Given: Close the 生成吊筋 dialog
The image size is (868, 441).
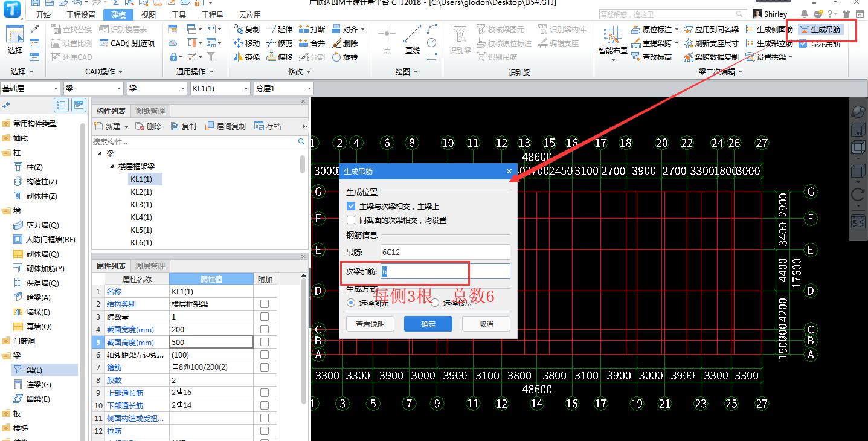Looking at the screenshot, I should 509,172.
